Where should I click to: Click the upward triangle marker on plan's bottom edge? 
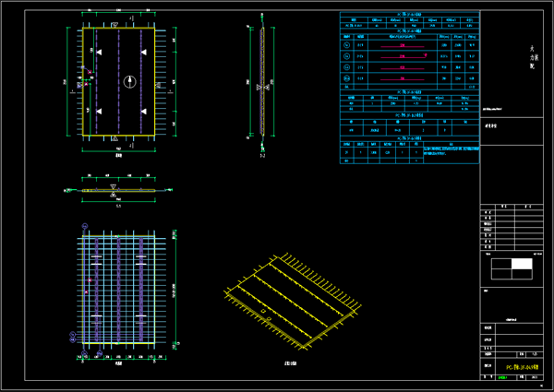click(114, 138)
